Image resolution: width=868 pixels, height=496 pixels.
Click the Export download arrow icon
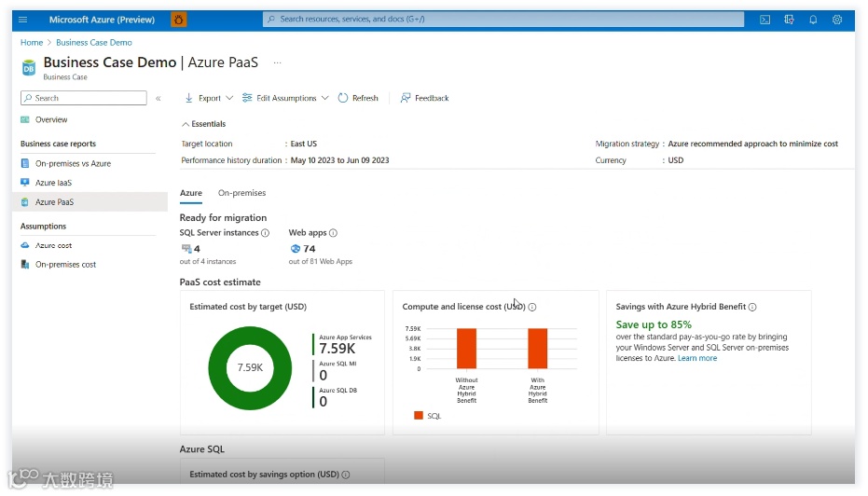188,98
